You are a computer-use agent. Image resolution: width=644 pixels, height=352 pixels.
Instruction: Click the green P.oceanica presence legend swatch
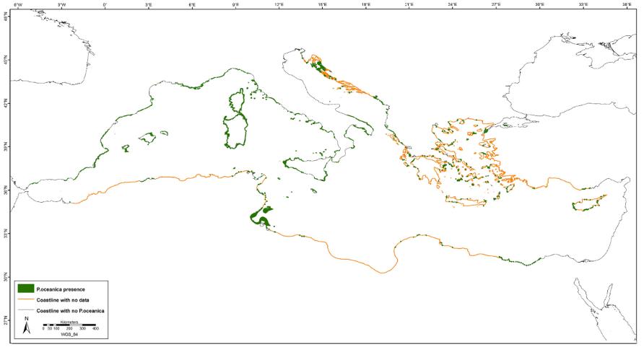pyautogui.click(x=27, y=289)
